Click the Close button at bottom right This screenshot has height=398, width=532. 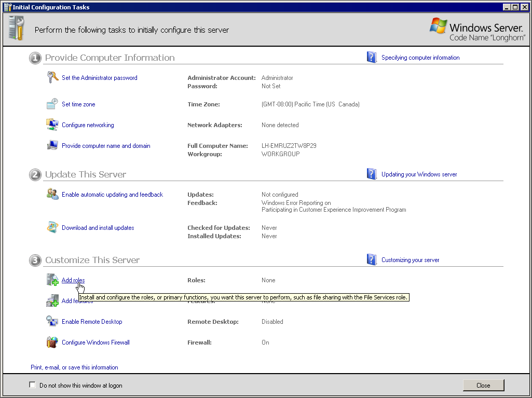[483, 385]
